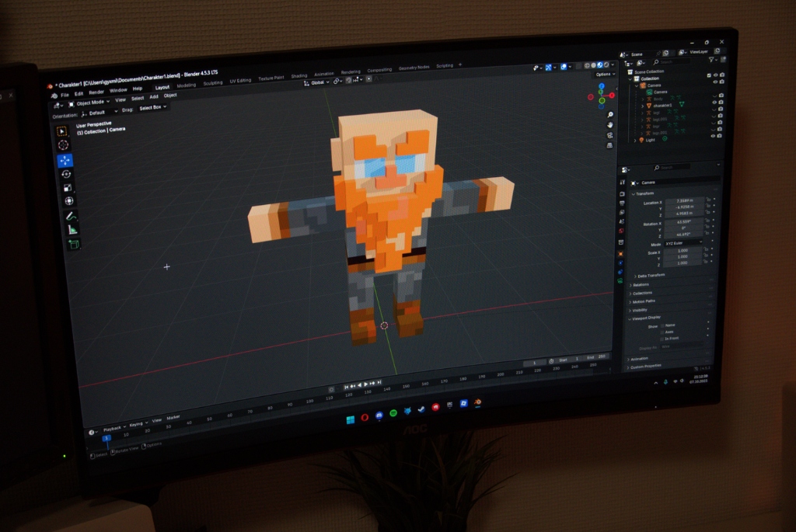Enable the Name checkbox under Show
The height and width of the screenshot is (532, 796).
click(662, 325)
